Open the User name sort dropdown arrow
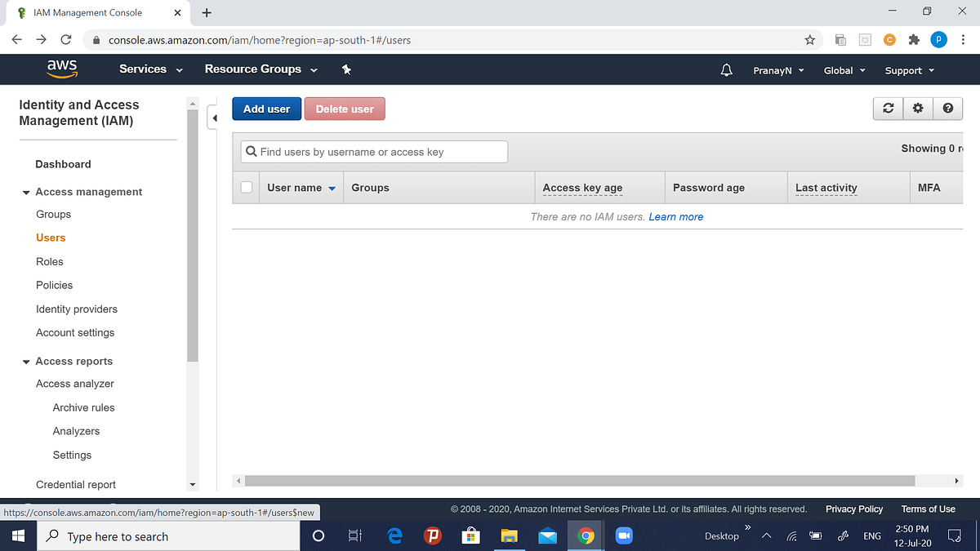The image size is (980, 551). (331, 187)
